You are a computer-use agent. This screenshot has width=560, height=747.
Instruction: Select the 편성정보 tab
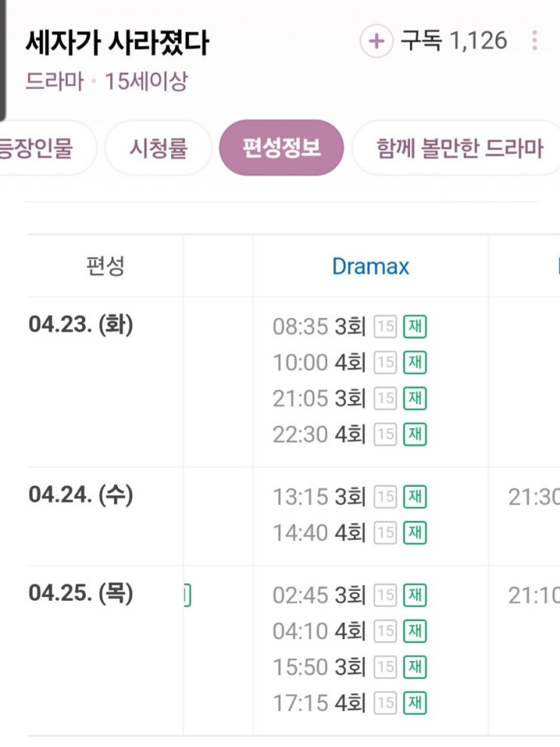point(281,148)
